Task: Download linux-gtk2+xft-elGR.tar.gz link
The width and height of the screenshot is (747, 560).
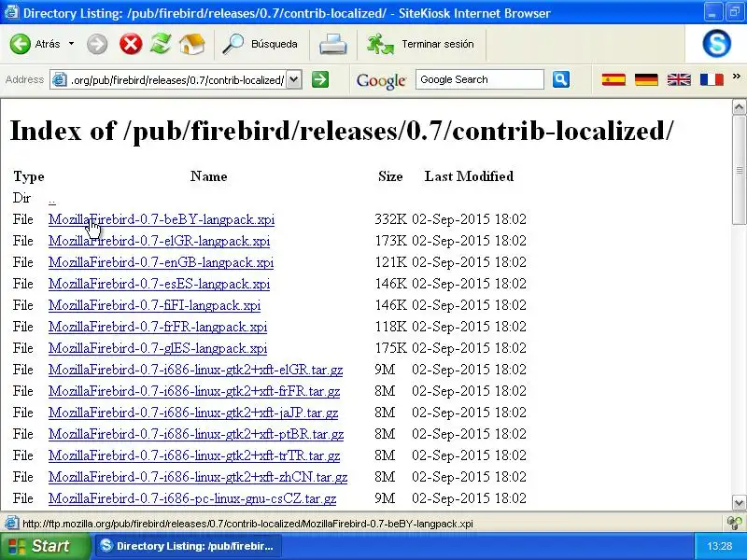Action: [x=196, y=370]
